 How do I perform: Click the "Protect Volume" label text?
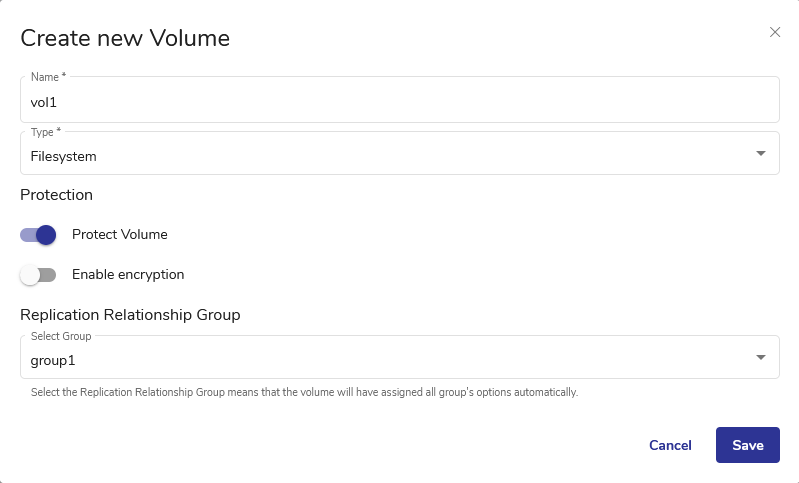pyautogui.click(x=120, y=235)
